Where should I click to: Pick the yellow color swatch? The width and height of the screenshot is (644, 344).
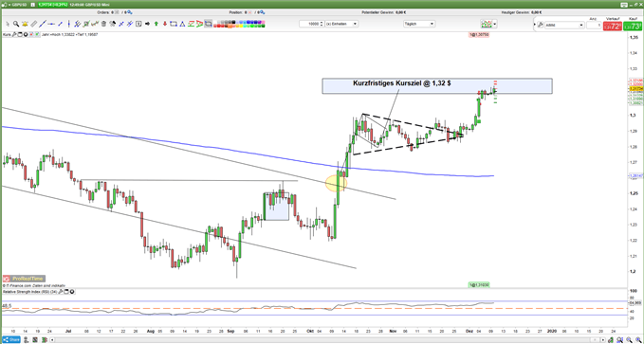241,27
